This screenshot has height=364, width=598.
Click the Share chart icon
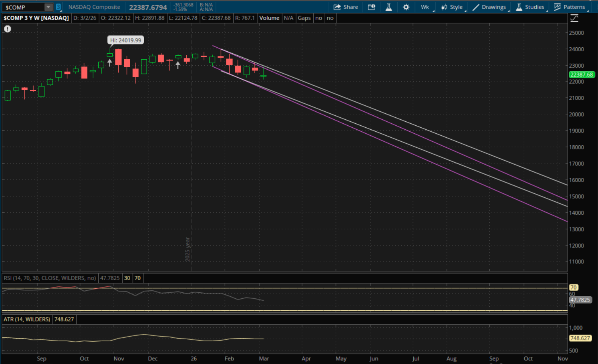coord(346,7)
